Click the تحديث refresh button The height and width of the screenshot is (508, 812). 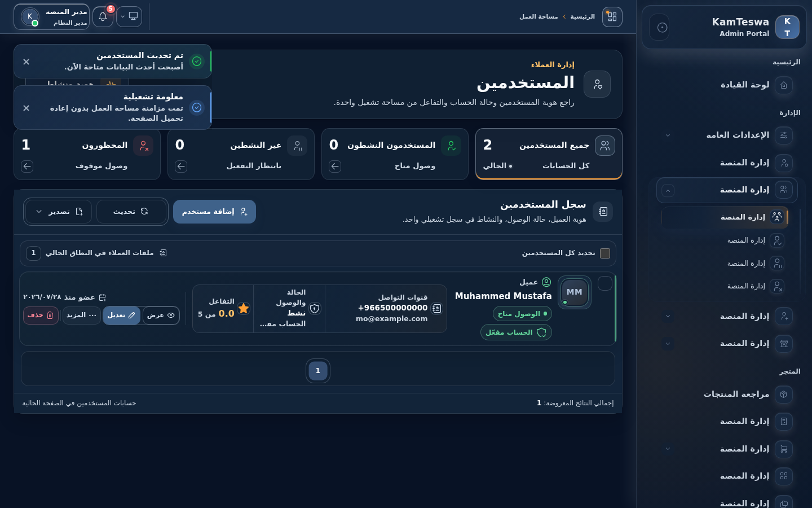coord(131,212)
